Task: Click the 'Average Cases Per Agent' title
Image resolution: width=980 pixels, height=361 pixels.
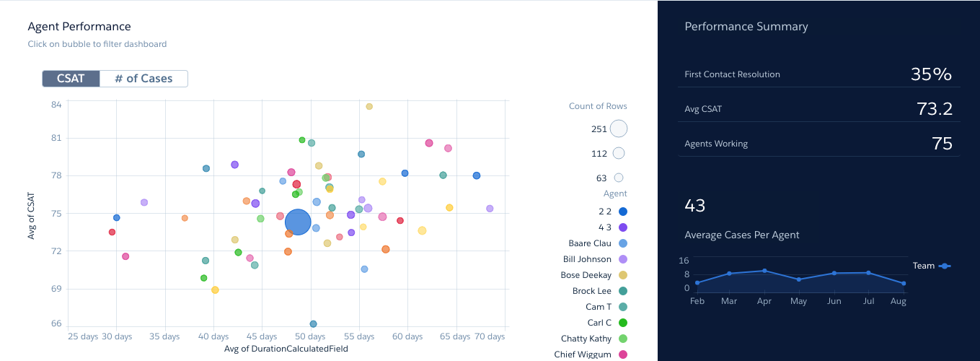Action: [741, 235]
